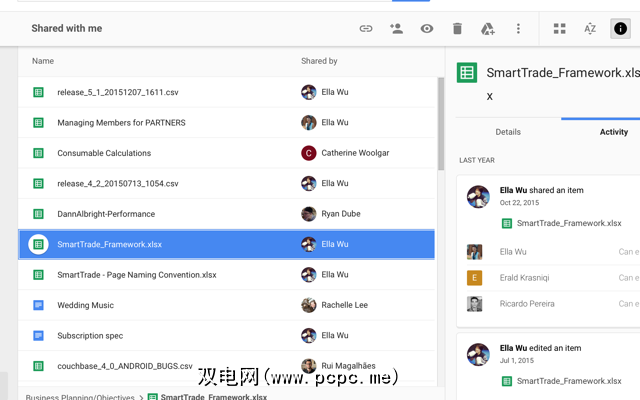Click Ryan Dube's avatar icon
Viewport: 640px width, 400px height.
pyautogui.click(x=309, y=214)
